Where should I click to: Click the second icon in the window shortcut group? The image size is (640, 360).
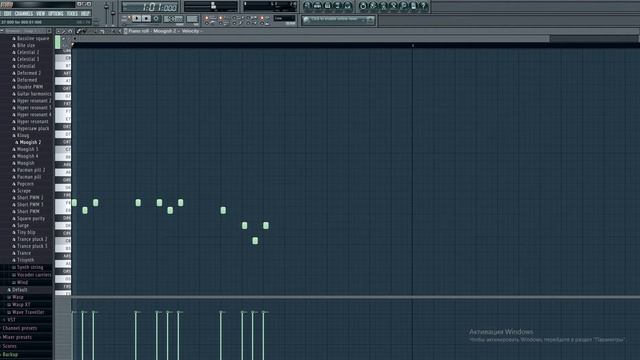[x=317, y=6]
